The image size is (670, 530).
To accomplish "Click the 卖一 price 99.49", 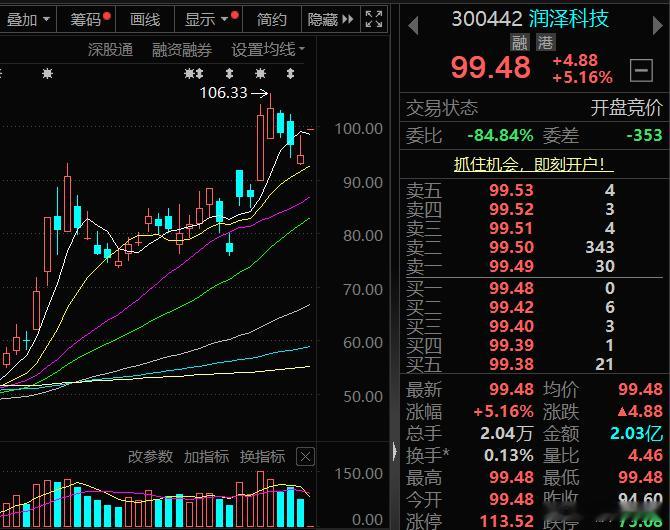I will 511,266.
